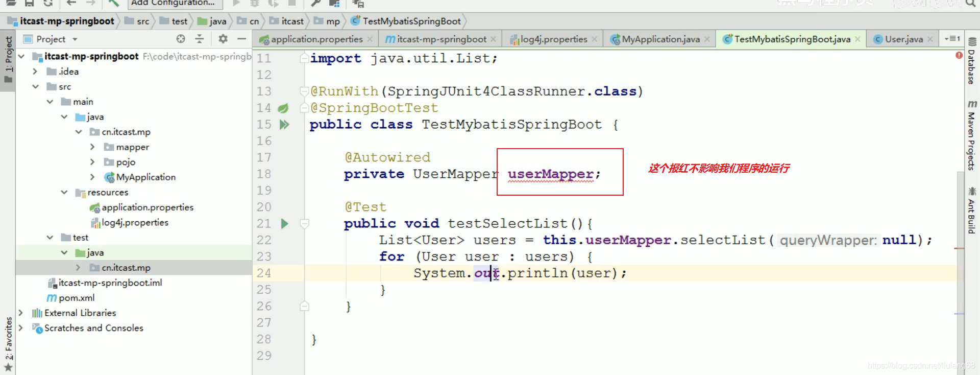
Task: Click run test gutter icon for testSelectList
Action: (284, 223)
